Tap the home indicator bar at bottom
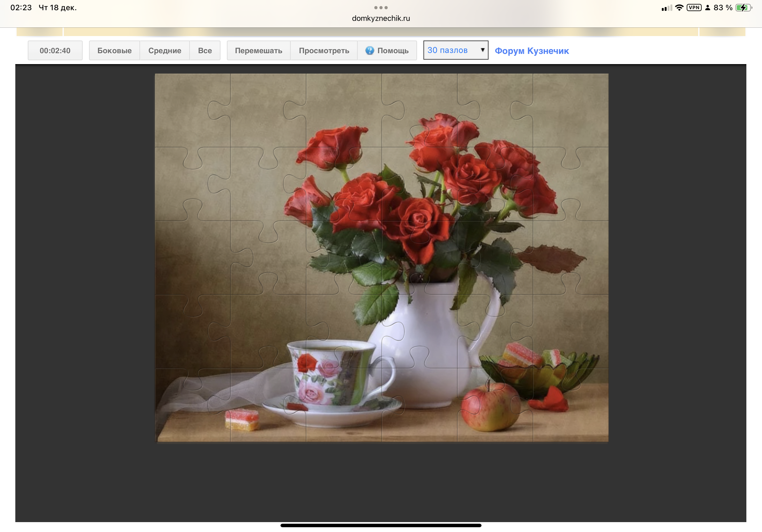The width and height of the screenshot is (762, 532). (381, 525)
